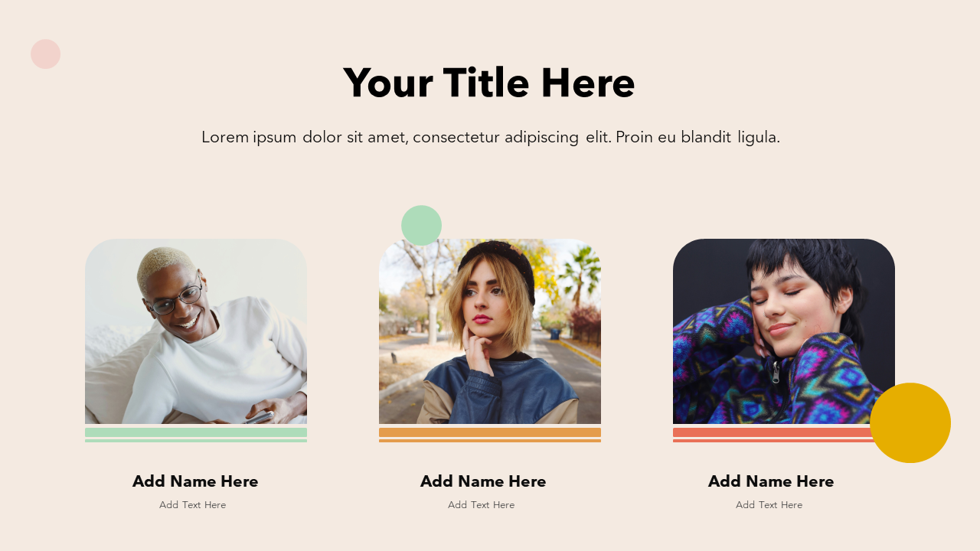
Task: Select "Add Name Here" under the beanie photo
Action: (483, 481)
